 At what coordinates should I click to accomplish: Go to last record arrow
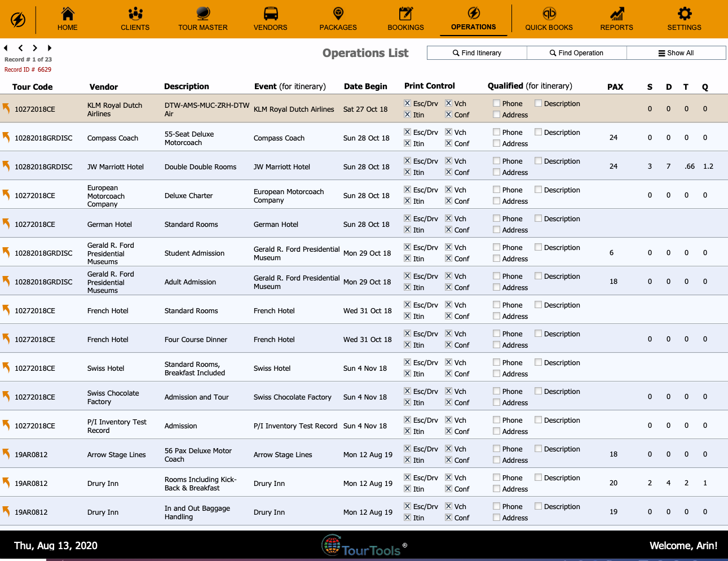50,48
